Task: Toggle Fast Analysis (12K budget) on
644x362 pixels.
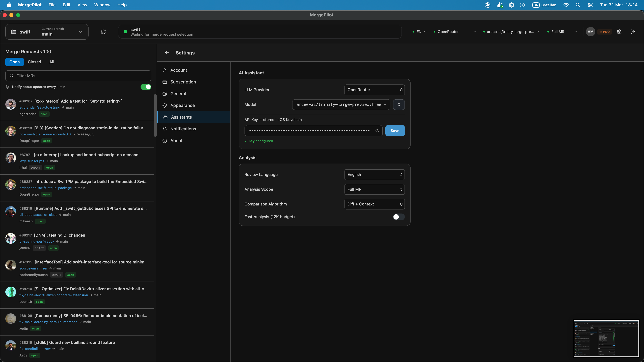Action: pos(398,217)
